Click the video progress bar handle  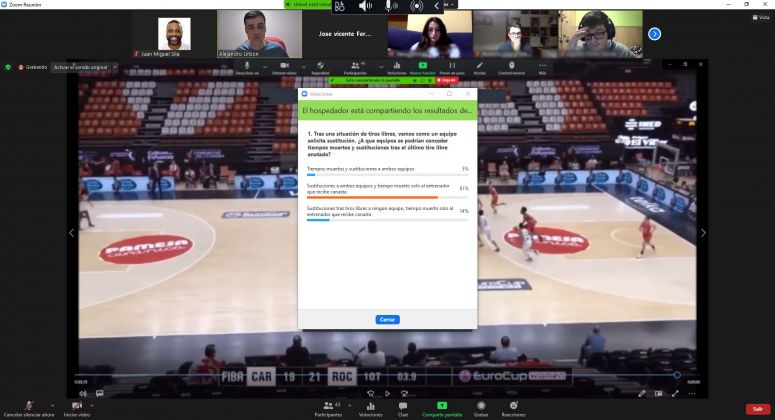[677, 375]
